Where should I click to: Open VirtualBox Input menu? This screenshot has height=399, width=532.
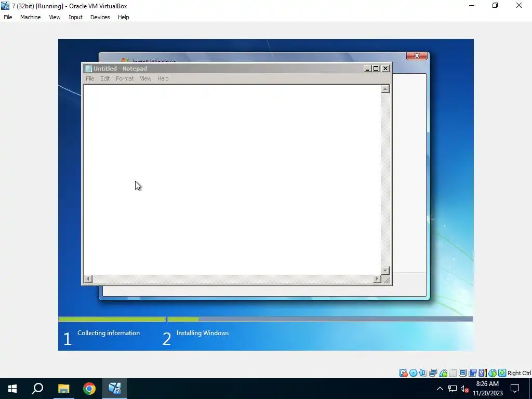[75, 17]
